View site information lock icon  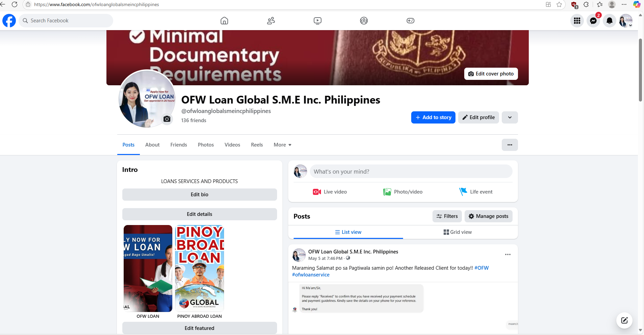coord(28,4)
